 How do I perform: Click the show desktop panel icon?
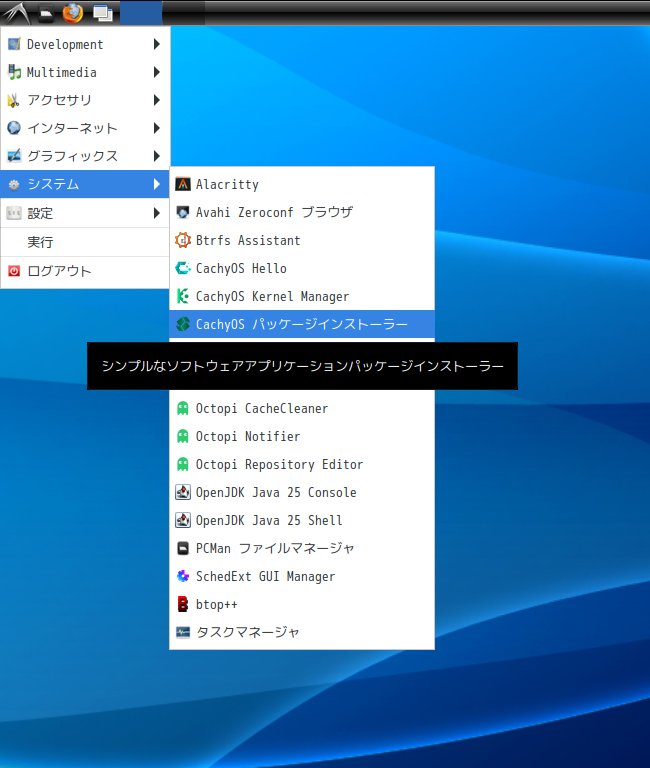[103, 13]
